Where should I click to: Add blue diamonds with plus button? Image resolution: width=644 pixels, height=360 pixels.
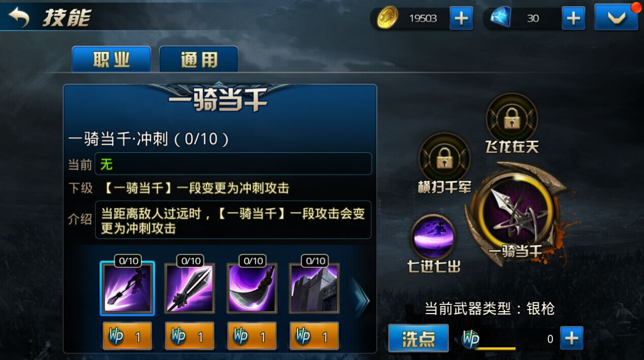[573, 18]
